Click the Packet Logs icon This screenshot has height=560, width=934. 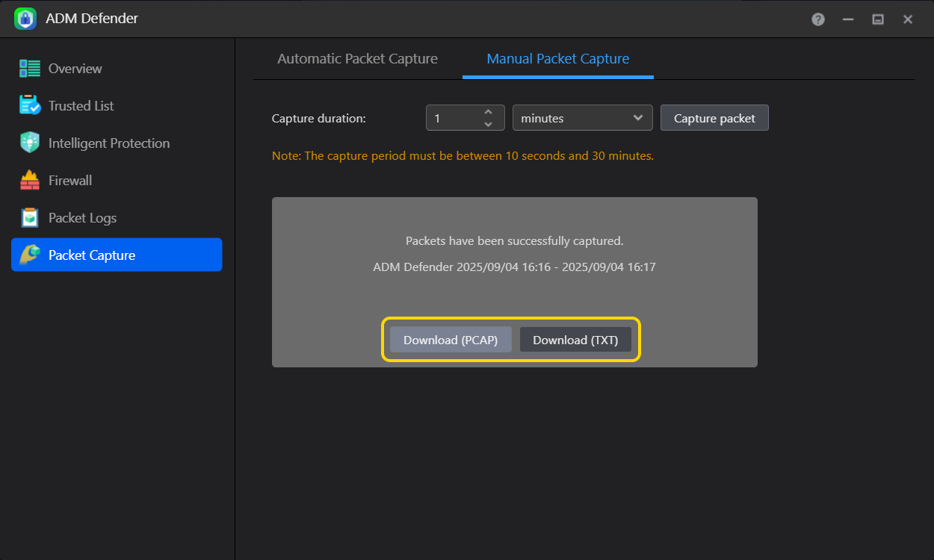pos(30,218)
